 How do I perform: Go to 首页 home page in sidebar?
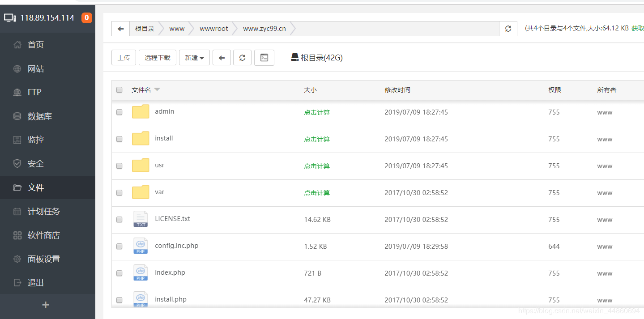(x=35, y=45)
